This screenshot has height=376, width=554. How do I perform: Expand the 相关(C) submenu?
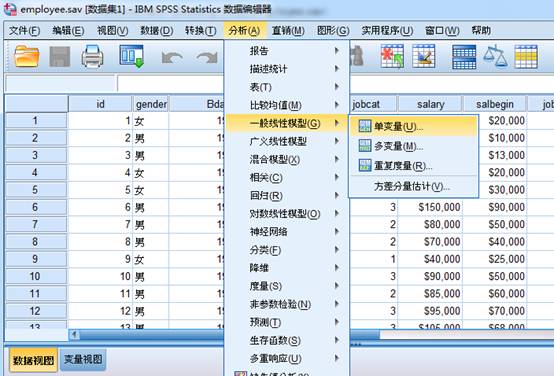click(286, 177)
